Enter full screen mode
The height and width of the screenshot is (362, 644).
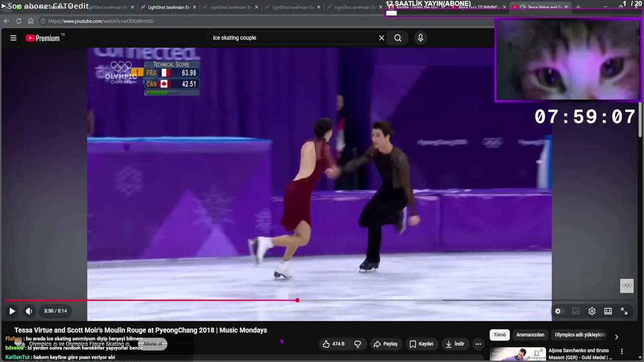point(624,311)
